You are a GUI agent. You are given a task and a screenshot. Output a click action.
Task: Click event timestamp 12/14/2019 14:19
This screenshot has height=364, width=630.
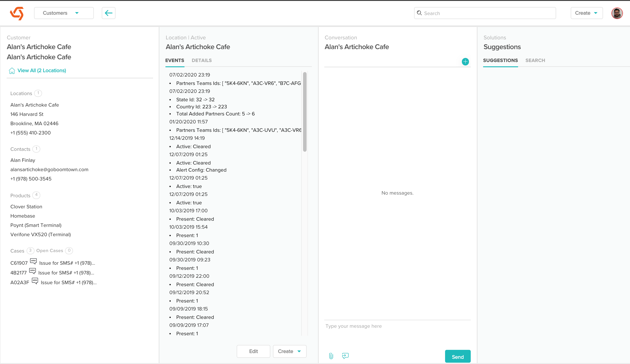pyautogui.click(x=187, y=138)
